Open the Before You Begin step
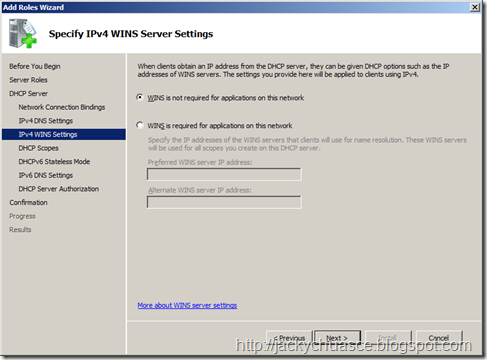 pos(35,66)
